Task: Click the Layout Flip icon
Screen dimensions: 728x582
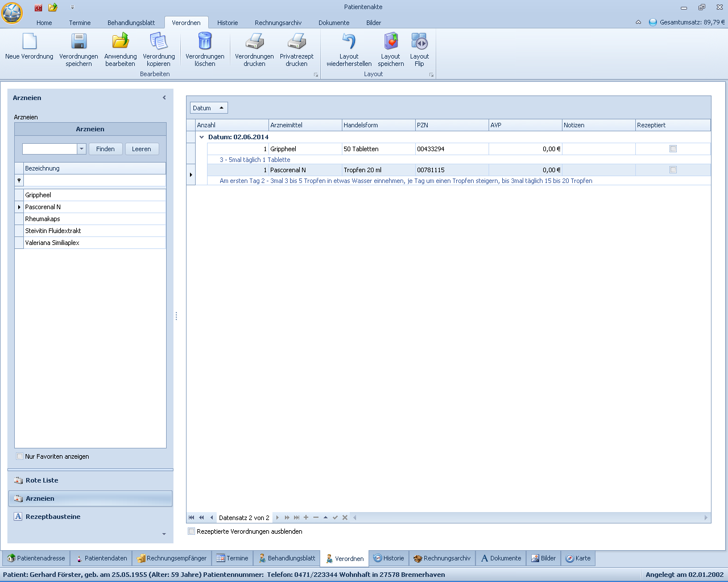Action: 419,42
